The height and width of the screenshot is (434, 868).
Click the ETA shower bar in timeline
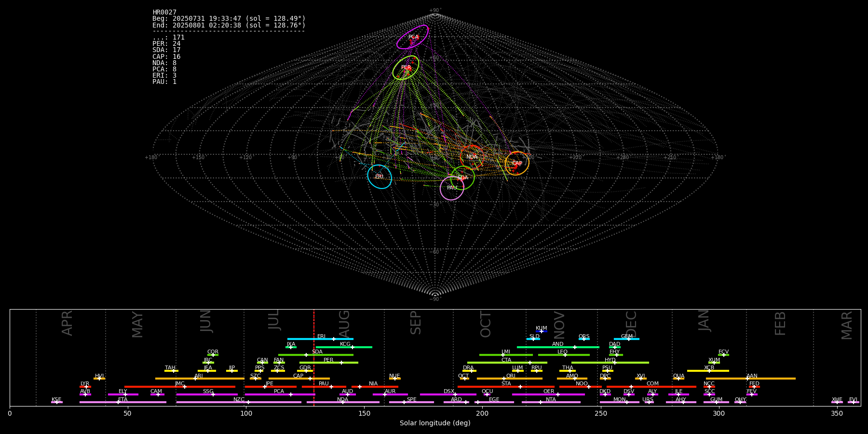pyautogui.click(x=123, y=402)
